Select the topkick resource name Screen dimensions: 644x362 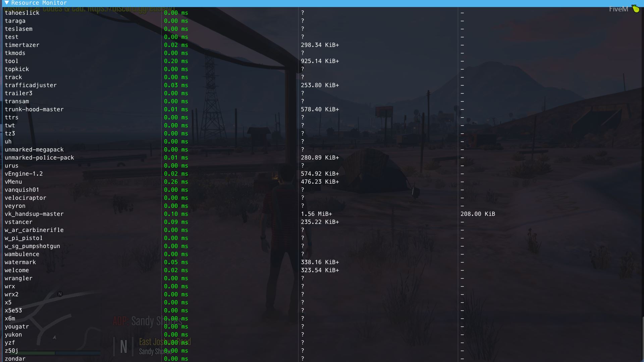click(17, 69)
